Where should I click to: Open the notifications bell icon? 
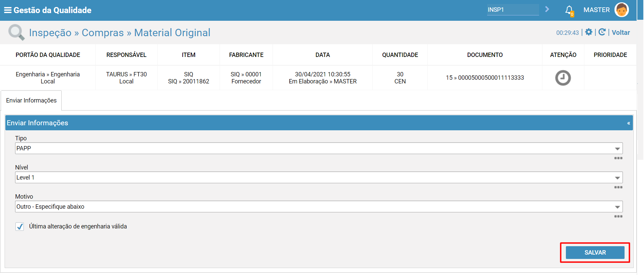pyautogui.click(x=569, y=10)
